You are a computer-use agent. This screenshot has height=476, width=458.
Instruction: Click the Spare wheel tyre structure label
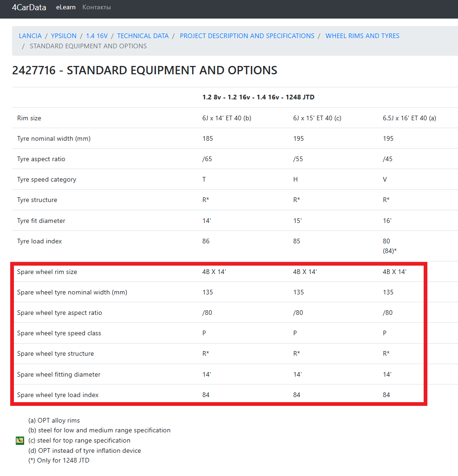pyautogui.click(x=56, y=353)
